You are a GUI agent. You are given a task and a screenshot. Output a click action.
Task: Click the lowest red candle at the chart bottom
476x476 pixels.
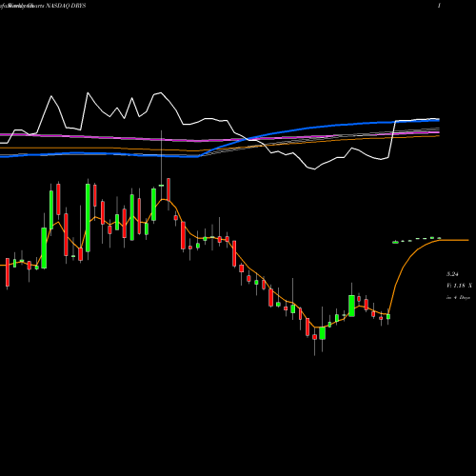coord(315,337)
